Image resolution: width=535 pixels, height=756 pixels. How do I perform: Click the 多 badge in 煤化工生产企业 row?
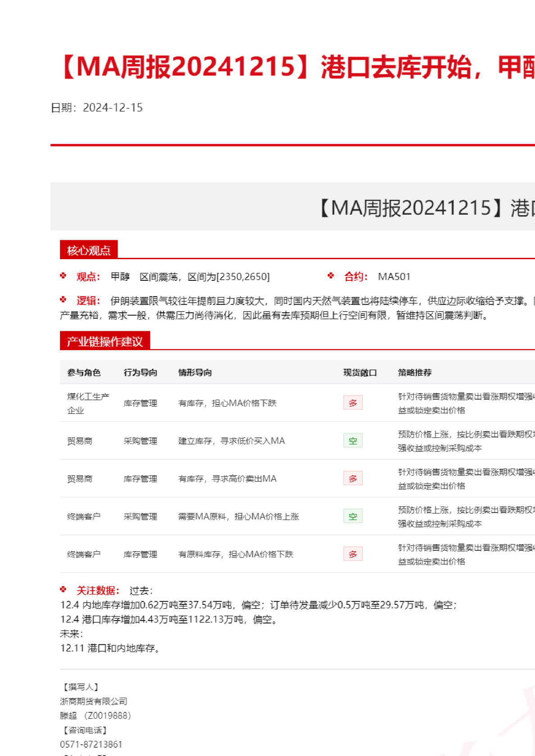[x=353, y=403]
